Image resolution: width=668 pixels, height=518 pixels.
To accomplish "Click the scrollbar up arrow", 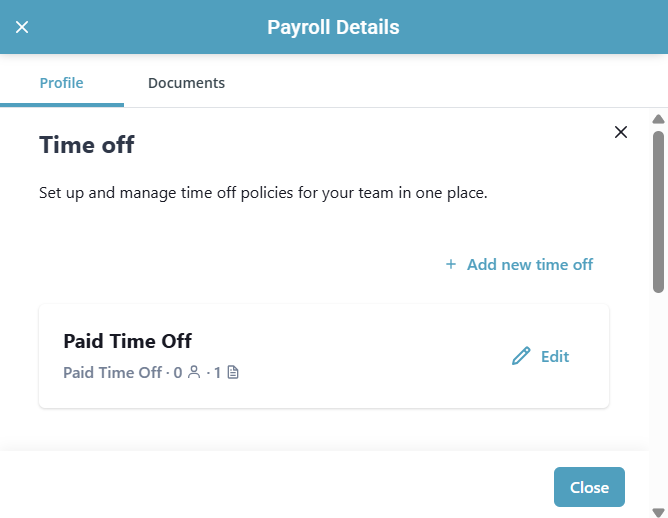I will point(658,120).
